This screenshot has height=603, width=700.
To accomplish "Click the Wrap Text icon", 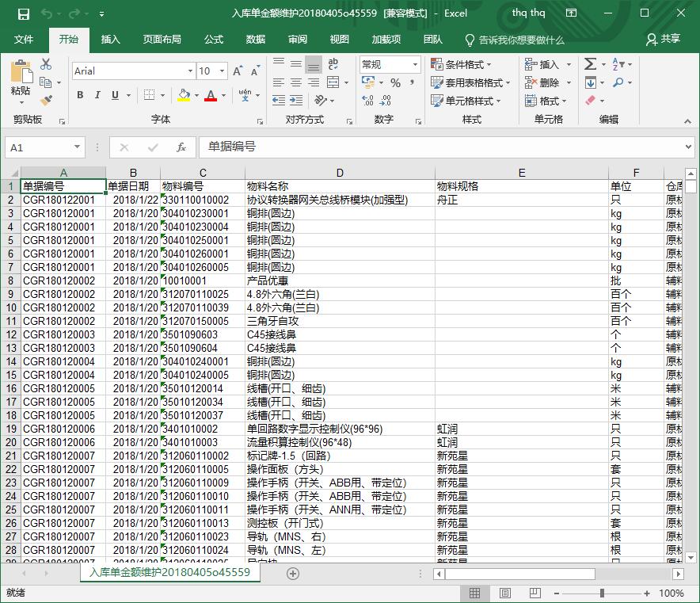I will point(333,64).
